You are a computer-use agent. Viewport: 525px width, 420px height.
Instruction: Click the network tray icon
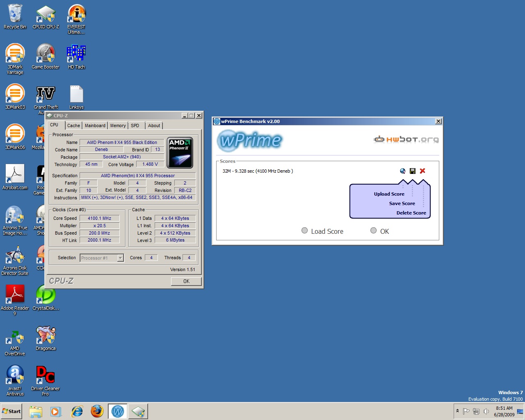pos(476,411)
